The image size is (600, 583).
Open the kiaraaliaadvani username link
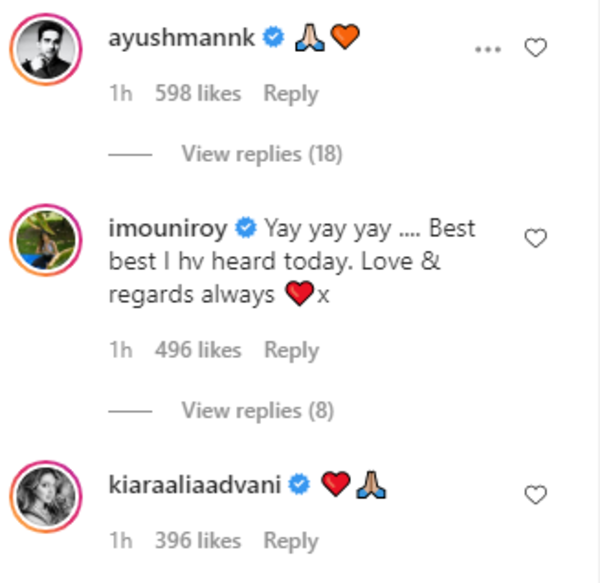point(195,484)
